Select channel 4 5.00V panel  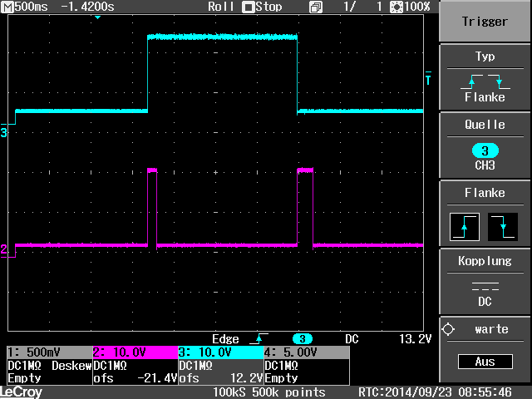[307, 366]
